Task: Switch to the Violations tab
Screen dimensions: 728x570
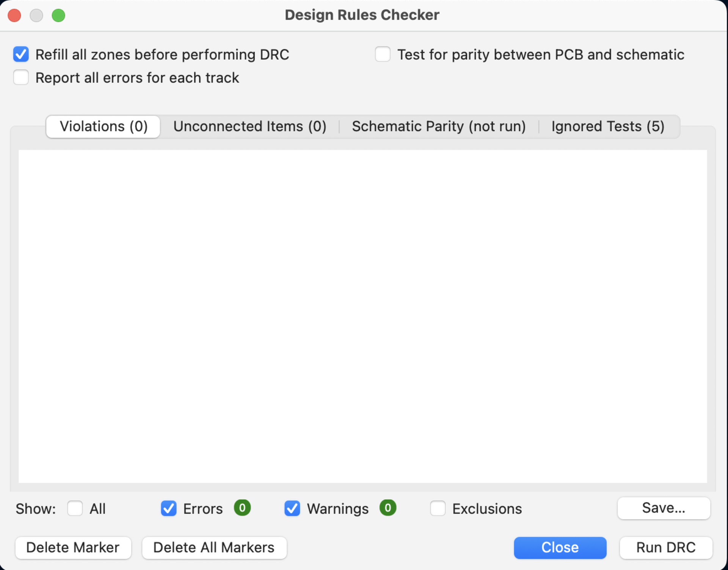Action: 103,127
